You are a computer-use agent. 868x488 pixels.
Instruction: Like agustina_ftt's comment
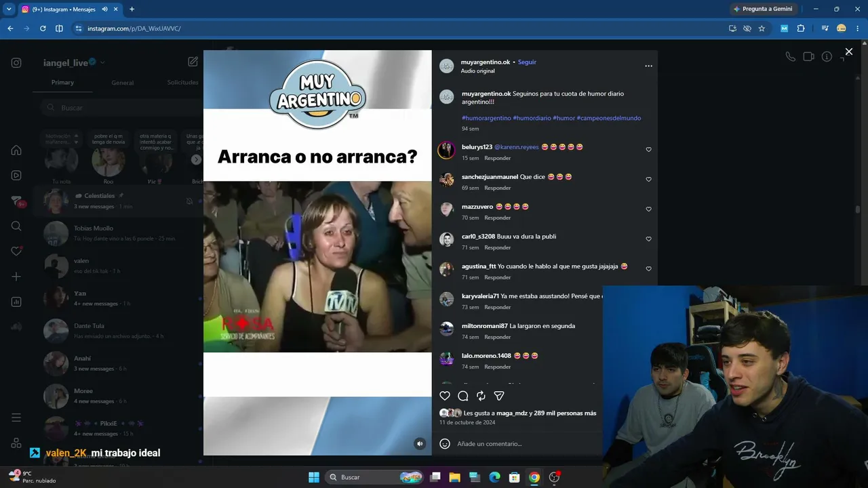click(x=648, y=269)
